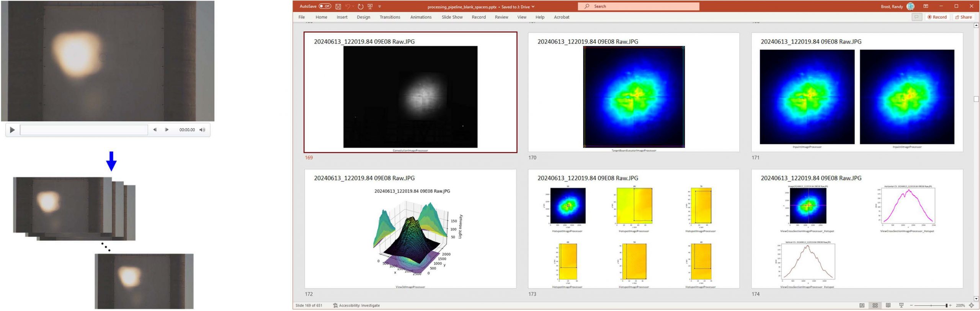Toggle Slide Sorter view button
This screenshot has width=980, height=311.
(x=875, y=305)
